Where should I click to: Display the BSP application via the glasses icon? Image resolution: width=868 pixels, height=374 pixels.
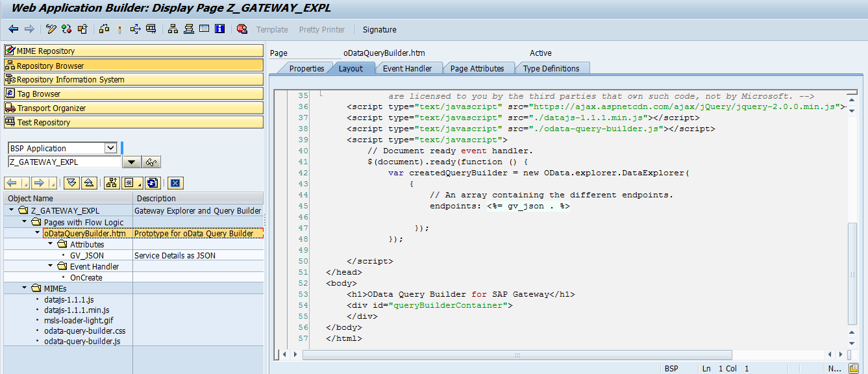click(151, 162)
